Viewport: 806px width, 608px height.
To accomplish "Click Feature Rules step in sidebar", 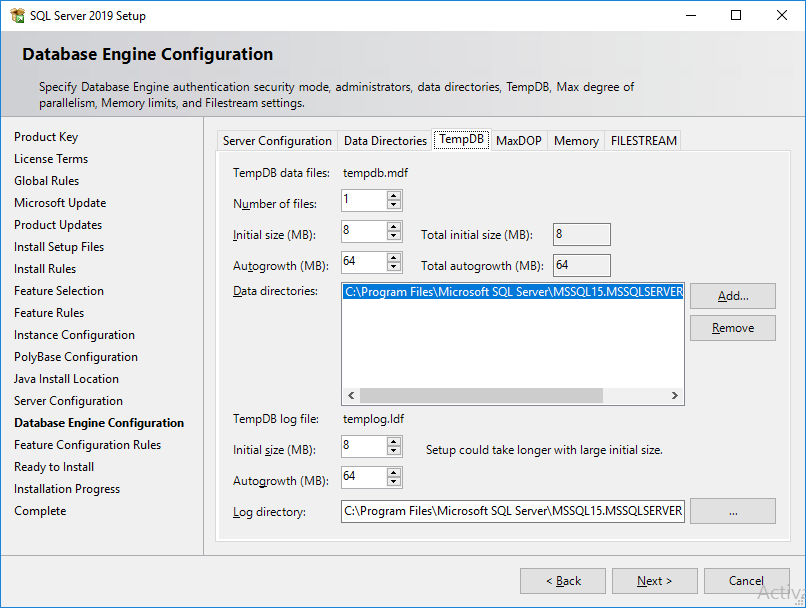I will click(x=49, y=313).
